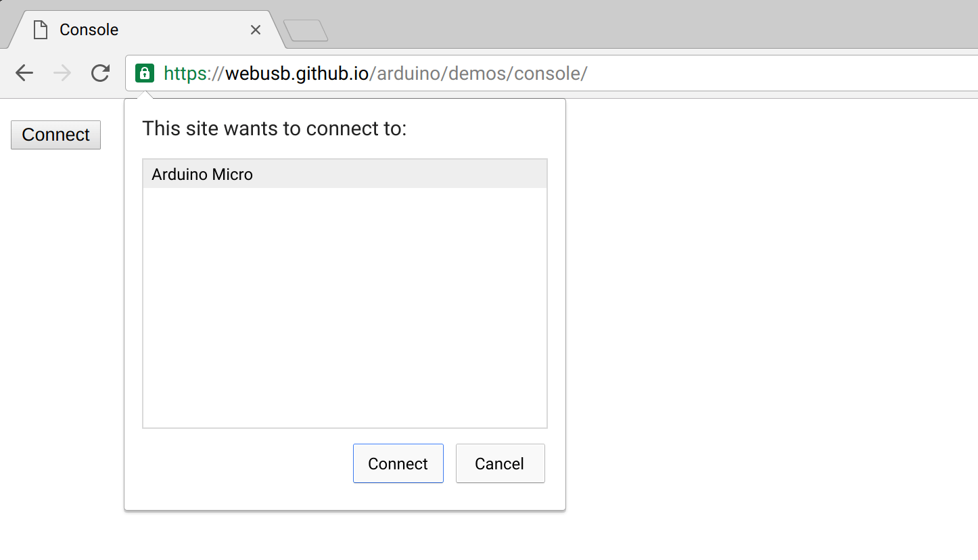Image resolution: width=978 pixels, height=560 pixels.
Task: Click the browser back arrow
Action: click(24, 73)
